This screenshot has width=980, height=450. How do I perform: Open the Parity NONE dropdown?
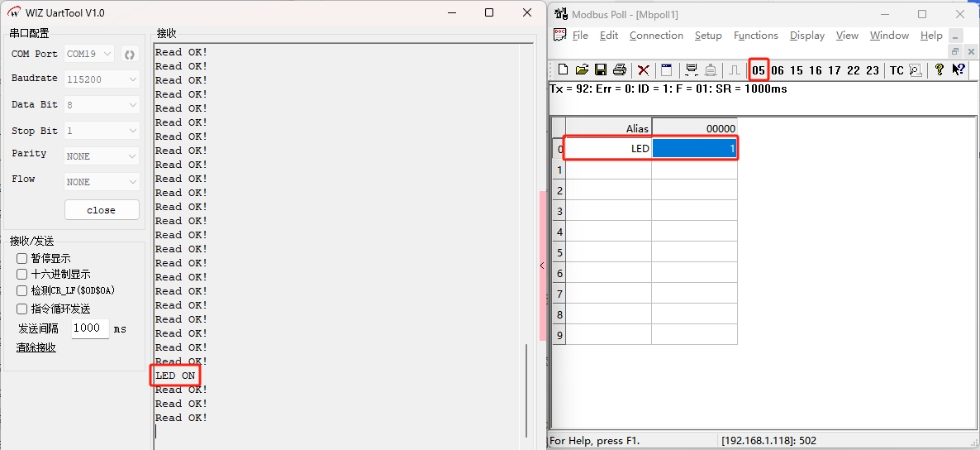(x=102, y=156)
